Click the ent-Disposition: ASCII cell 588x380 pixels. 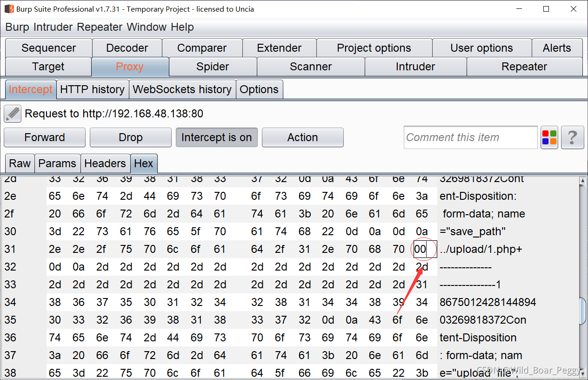coord(478,196)
